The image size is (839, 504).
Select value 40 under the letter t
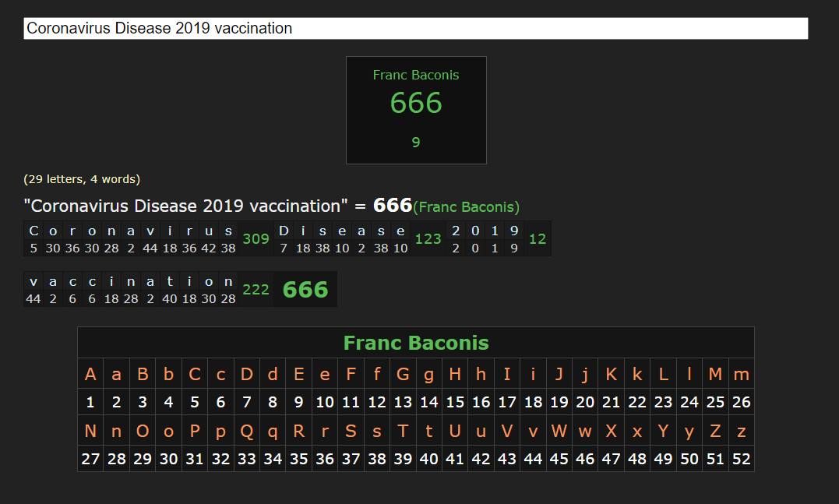[170, 299]
